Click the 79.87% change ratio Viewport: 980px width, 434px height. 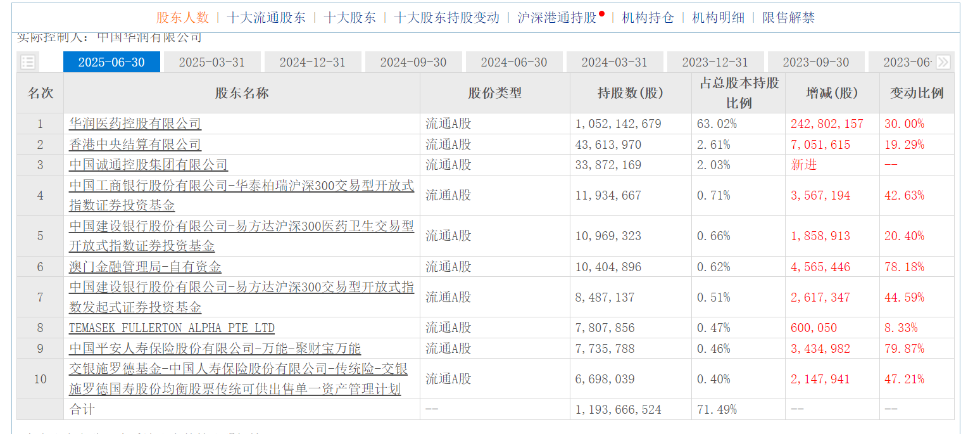coord(904,348)
